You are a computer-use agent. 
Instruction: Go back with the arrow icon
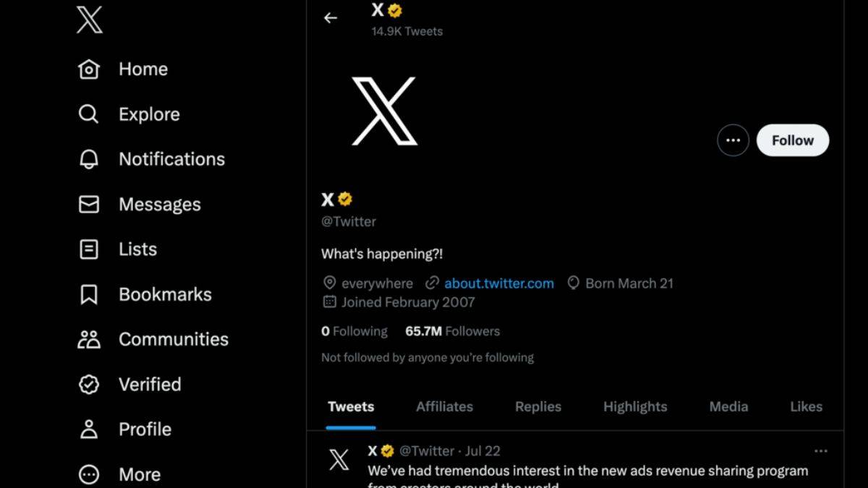(x=331, y=18)
